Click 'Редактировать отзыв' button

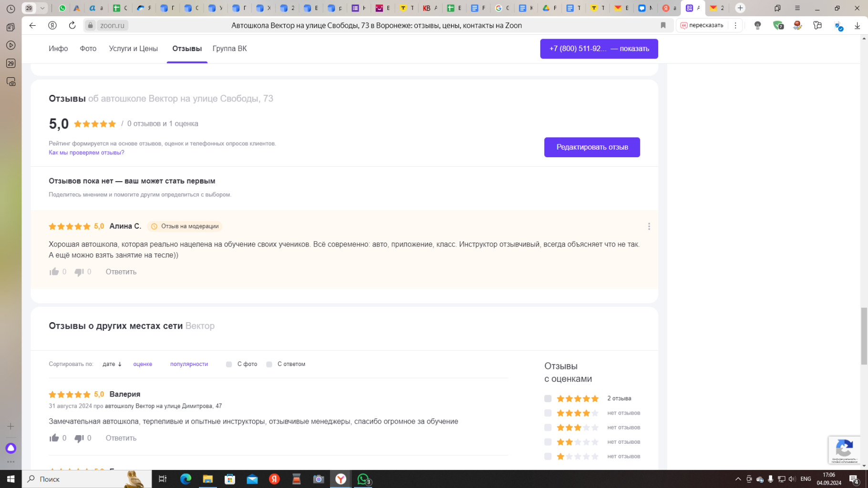click(x=591, y=147)
